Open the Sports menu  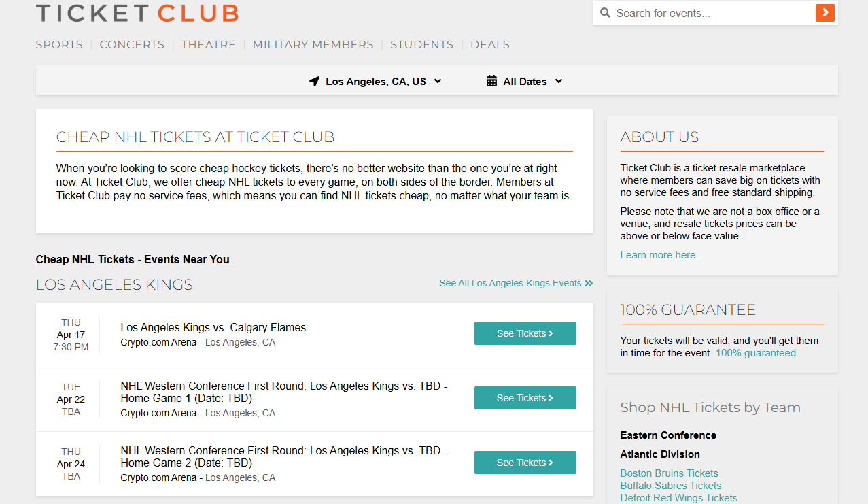click(59, 45)
